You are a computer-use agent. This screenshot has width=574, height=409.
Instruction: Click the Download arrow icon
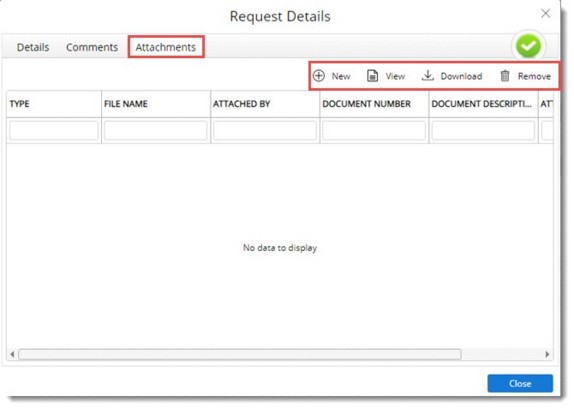click(428, 75)
